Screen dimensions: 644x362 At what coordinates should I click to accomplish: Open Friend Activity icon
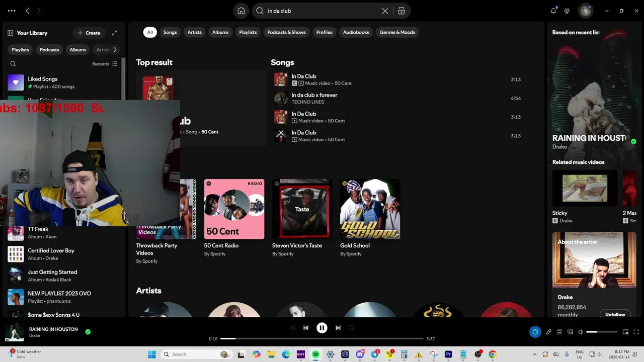(567, 11)
